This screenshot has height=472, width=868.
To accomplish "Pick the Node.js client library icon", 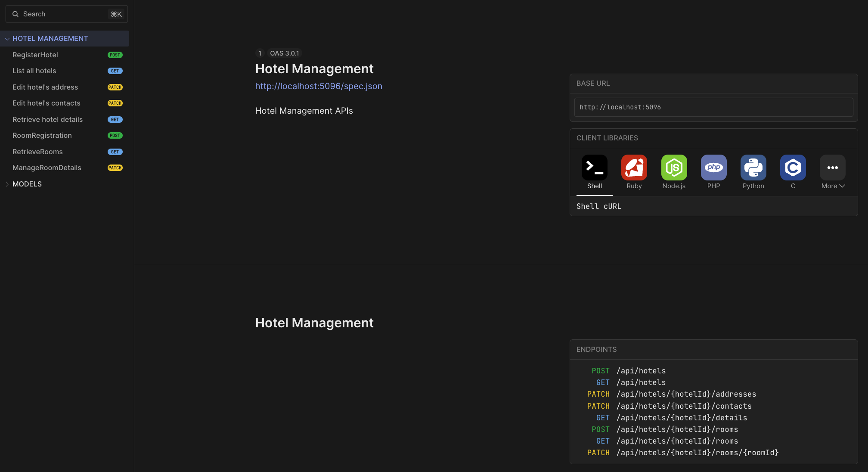I will (674, 168).
